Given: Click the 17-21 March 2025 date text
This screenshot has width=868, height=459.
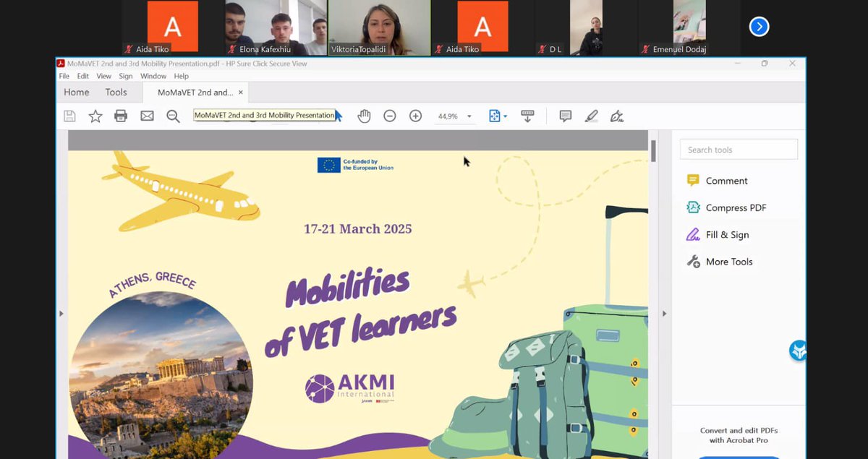Looking at the screenshot, I should pyautogui.click(x=357, y=229).
